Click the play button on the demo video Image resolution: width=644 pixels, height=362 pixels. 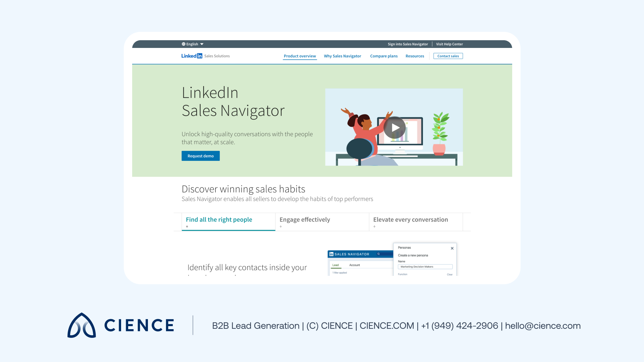click(x=394, y=128)
